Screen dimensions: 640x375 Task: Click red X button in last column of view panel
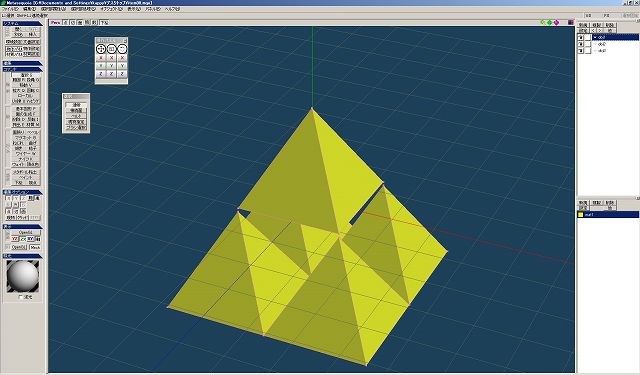[122, 58]
